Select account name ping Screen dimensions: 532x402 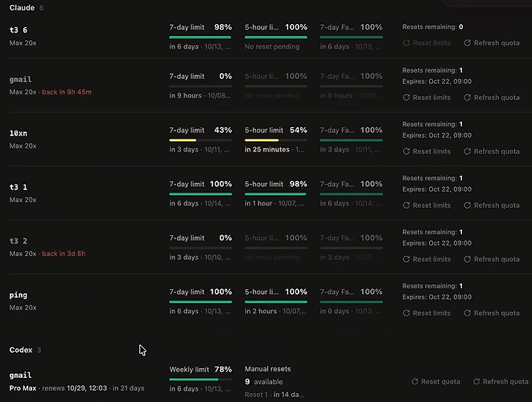pyautogui.click(x=19, y=295)
